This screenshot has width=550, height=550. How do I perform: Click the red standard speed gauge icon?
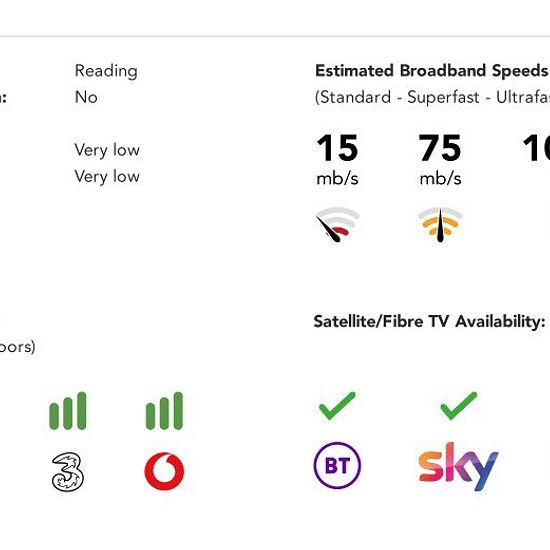click(x=337, y=224)
